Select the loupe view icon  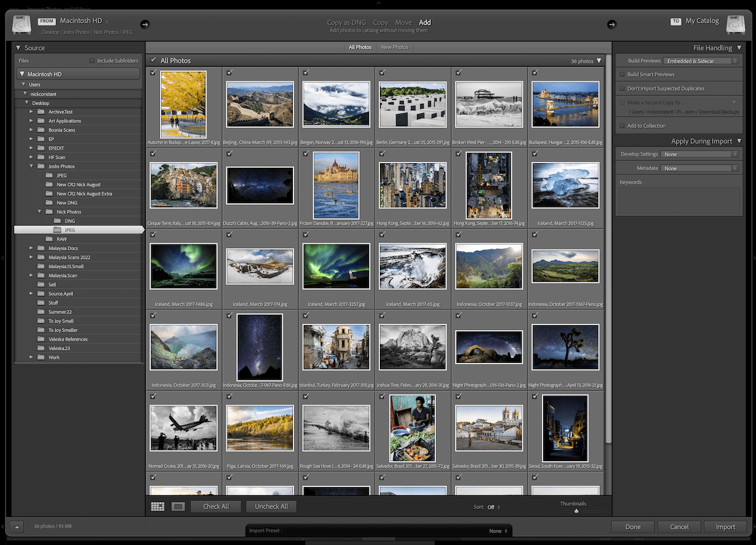pyautogui.click(x=177, y=506)
